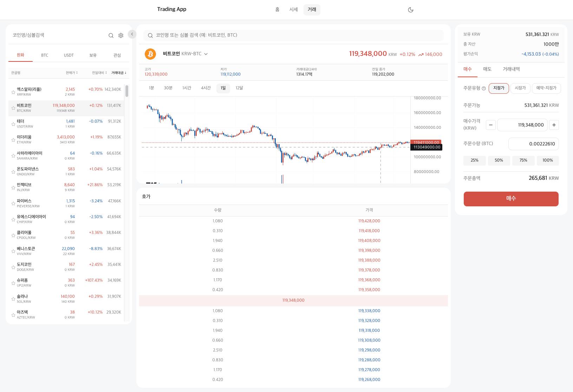This screenshot has height=392, width=573.
Task: Set order amount to 25%
Action: tap(475, 160)
